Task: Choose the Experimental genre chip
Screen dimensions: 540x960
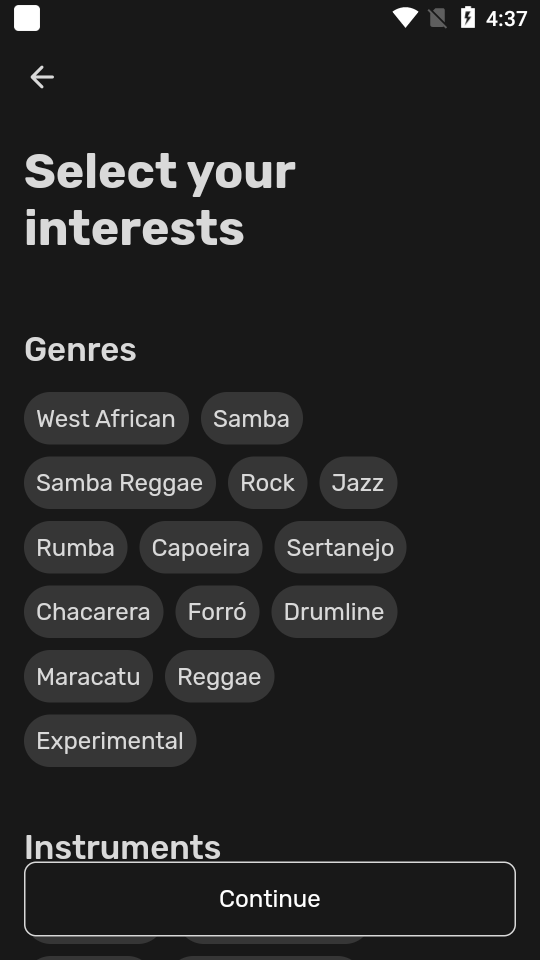Action: coord(110,741)
